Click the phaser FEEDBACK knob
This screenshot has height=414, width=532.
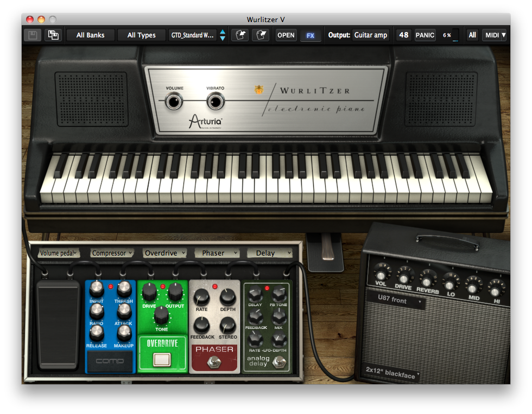pyautogui.click(x=201, y=326)
